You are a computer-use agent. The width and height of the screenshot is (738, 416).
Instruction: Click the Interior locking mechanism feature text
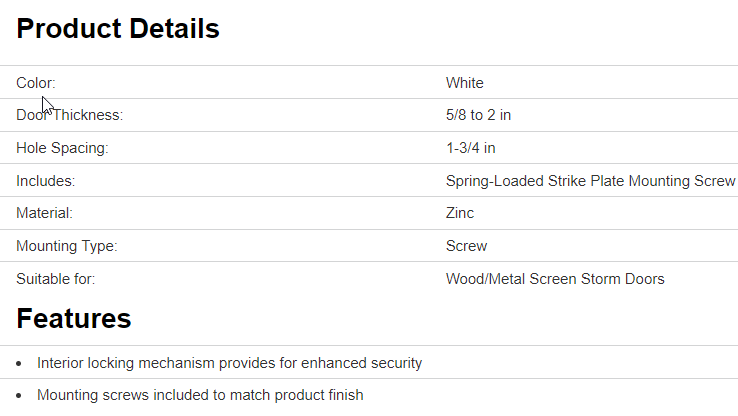click(230, 363)
